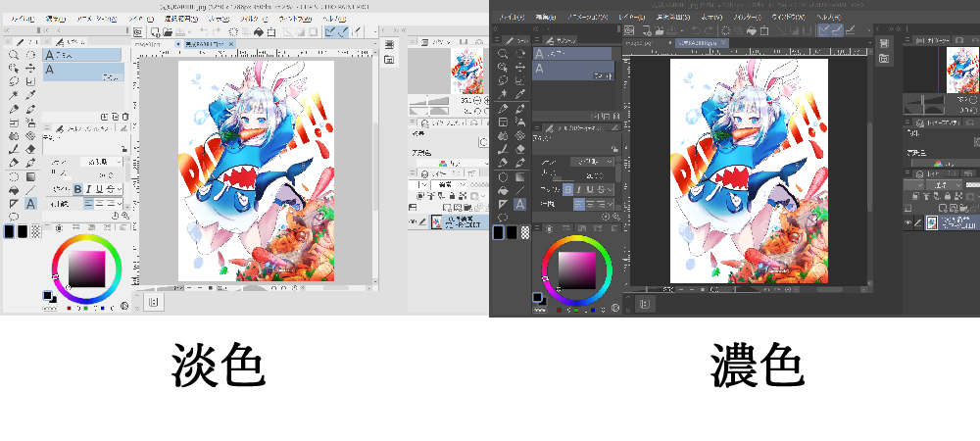Click vertical canvas scrollbar in dark-theme window

coord(869,167)
